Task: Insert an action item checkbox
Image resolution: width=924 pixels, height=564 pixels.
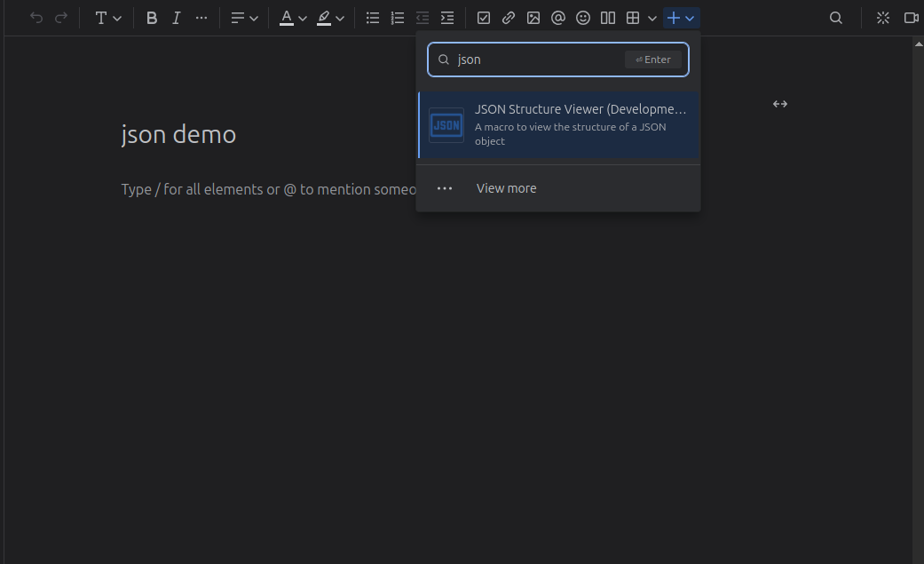Action: tap(484, 18)
